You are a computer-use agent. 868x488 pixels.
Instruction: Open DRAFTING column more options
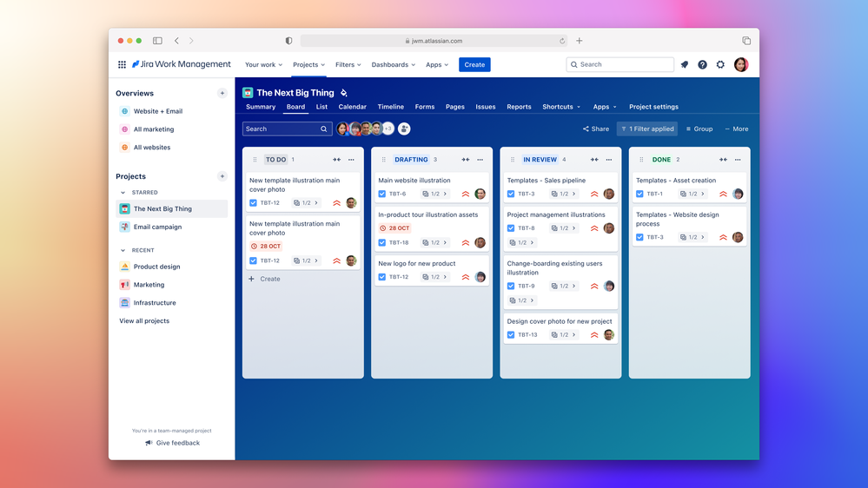[x=480, y=160]
